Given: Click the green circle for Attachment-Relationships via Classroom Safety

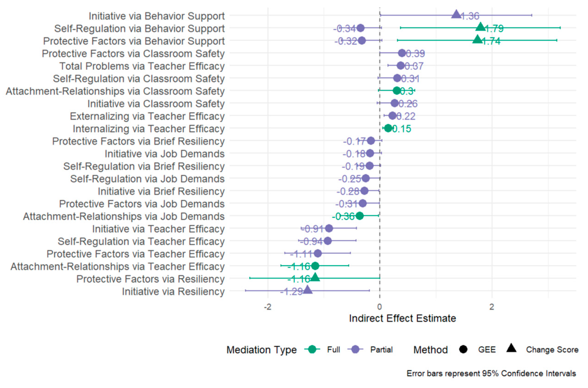Looking at the screenshot, I should tap(397, 91).
